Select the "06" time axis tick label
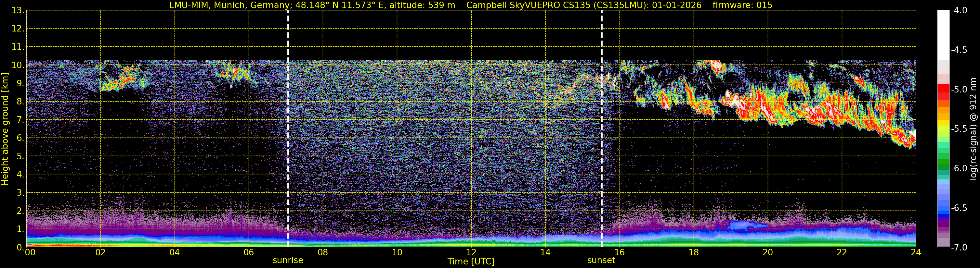Screen dimensions: 980x268 [x=249, y=252]
